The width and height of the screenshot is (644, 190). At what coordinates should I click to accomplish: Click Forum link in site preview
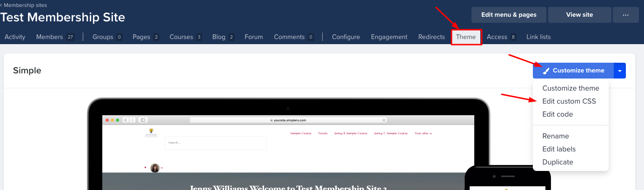tap(323, 133)
